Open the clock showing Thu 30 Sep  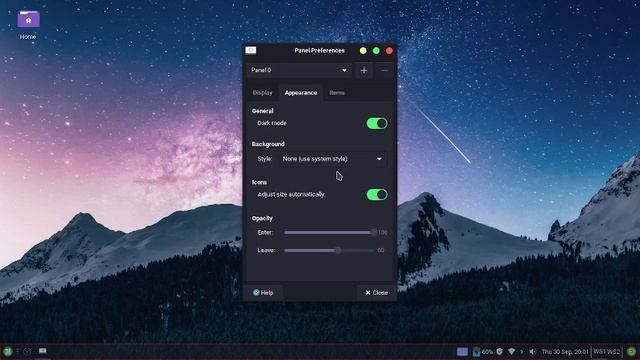(565, 351)
